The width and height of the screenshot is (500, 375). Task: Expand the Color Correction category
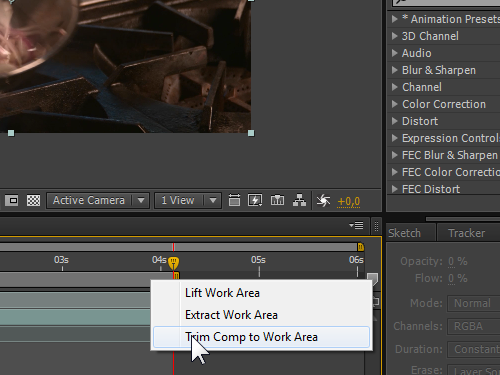point(395,104)
